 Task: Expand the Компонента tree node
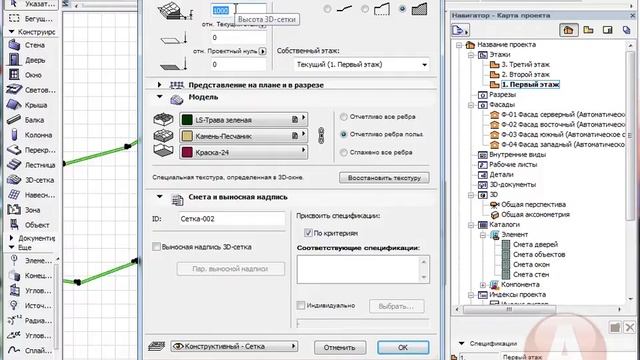click(x=483, y=285)
